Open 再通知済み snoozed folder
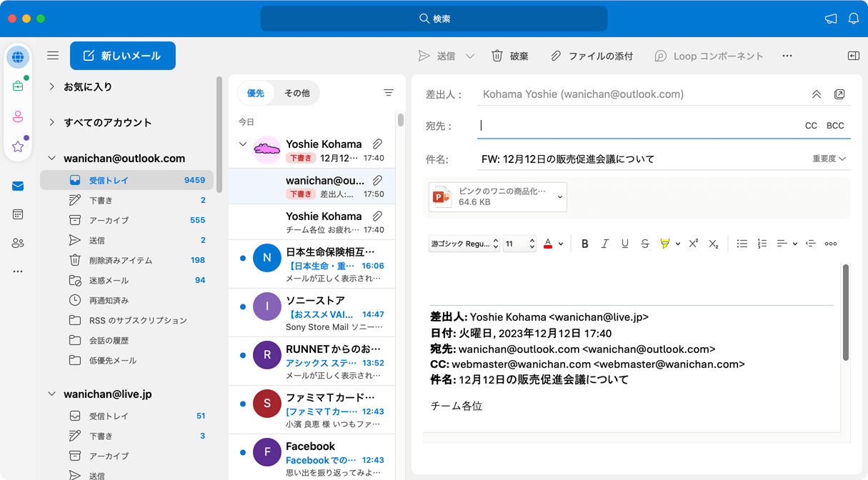Screen dimensions: 868x480 click(x=126, y=300)
